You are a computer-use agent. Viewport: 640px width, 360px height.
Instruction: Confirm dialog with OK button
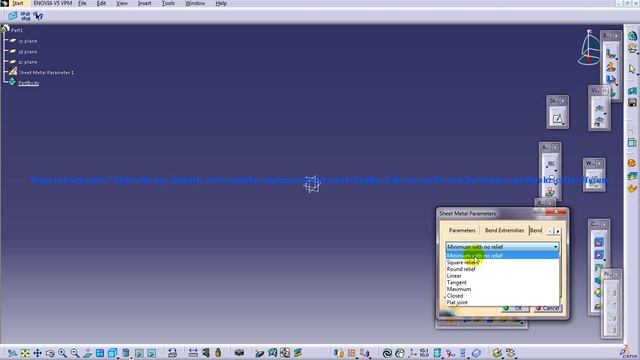pos(515,308)
